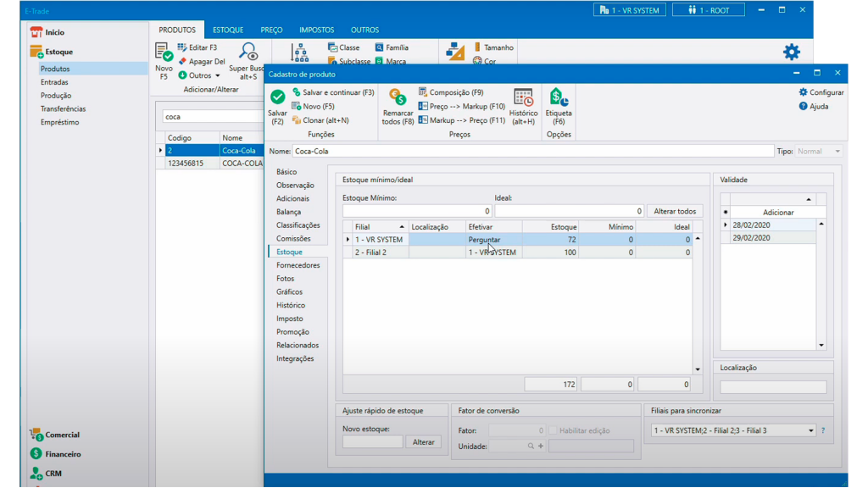Click the Alterar todos button

click(675, 211)
